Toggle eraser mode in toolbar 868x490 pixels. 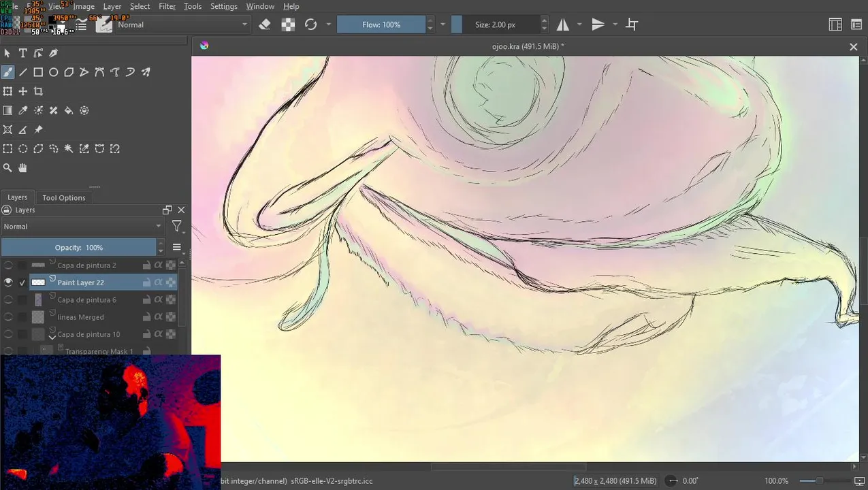(265, 24)
